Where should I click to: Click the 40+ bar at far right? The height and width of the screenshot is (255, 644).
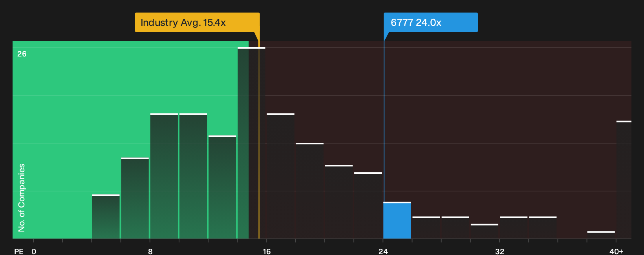point(624,180)
